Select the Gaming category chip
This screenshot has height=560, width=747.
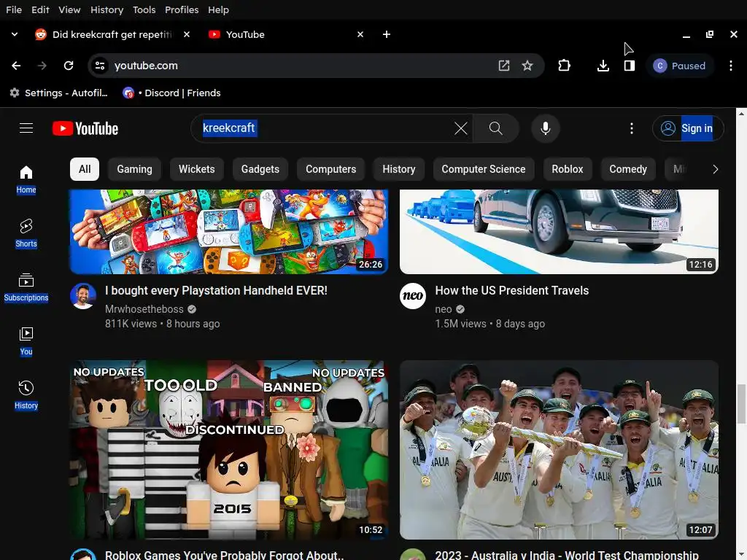point(134,169)
